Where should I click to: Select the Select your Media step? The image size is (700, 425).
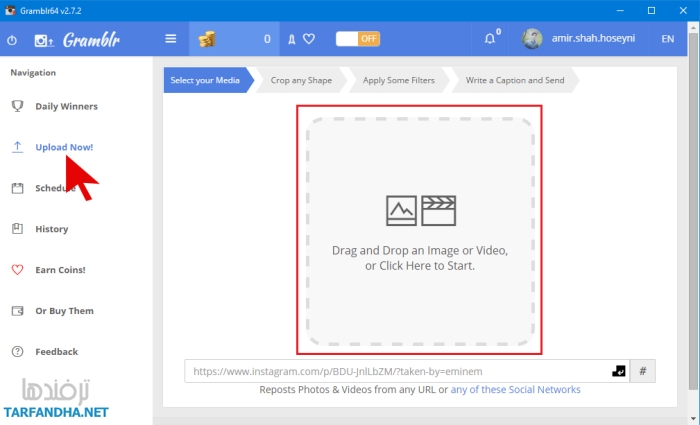coord(205,80)
